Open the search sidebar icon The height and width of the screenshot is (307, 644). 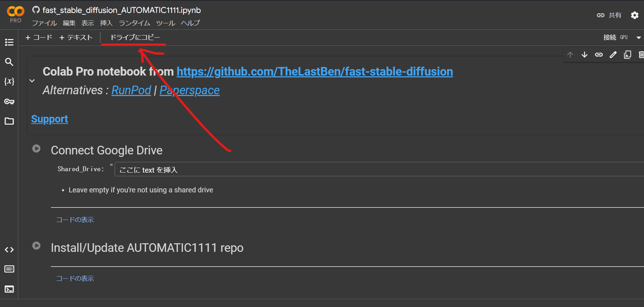point(9,62)
